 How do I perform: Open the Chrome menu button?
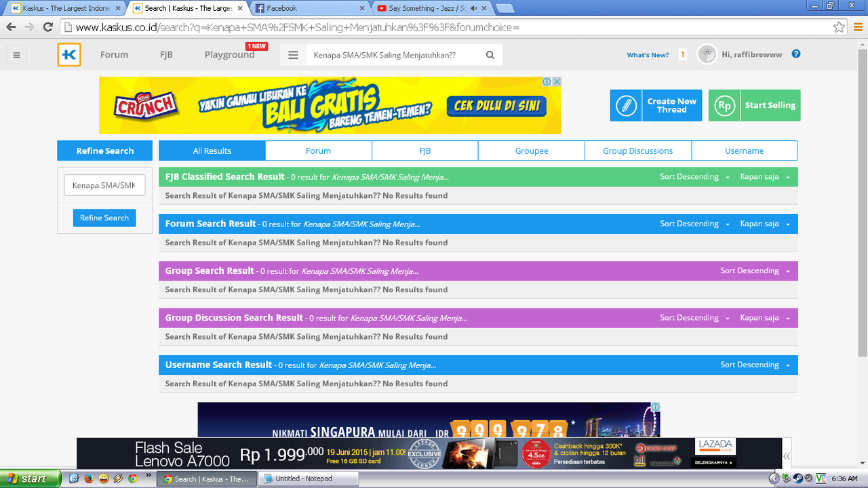click(857, 27)
